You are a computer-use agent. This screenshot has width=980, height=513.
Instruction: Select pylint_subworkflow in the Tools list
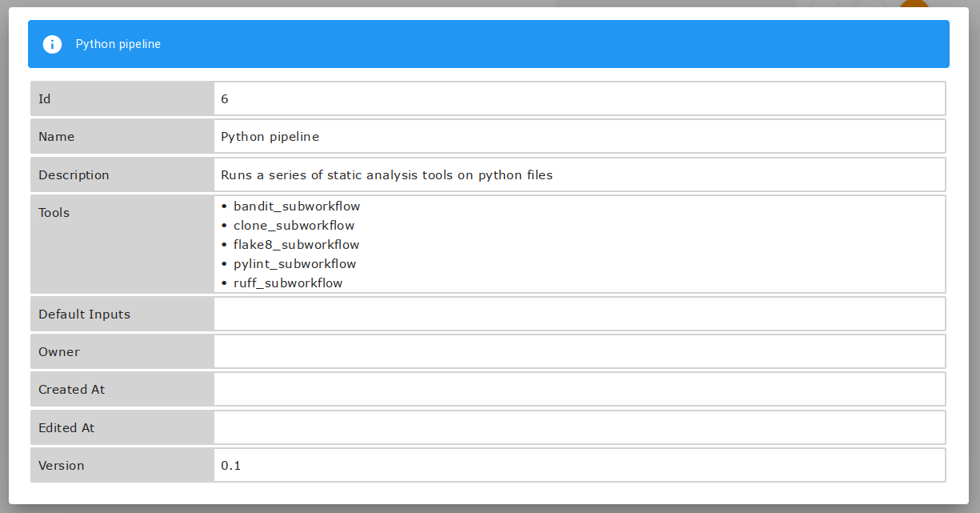point(294,264)
